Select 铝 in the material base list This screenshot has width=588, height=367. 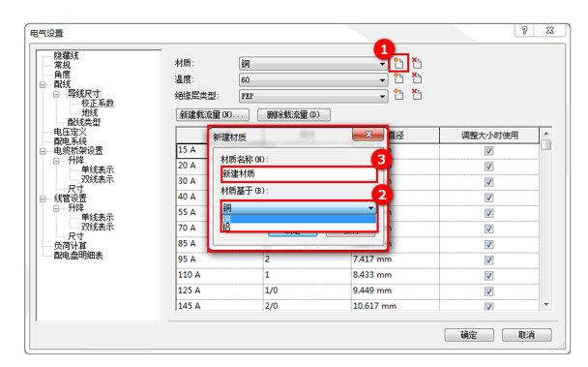[x=299, y=228]
